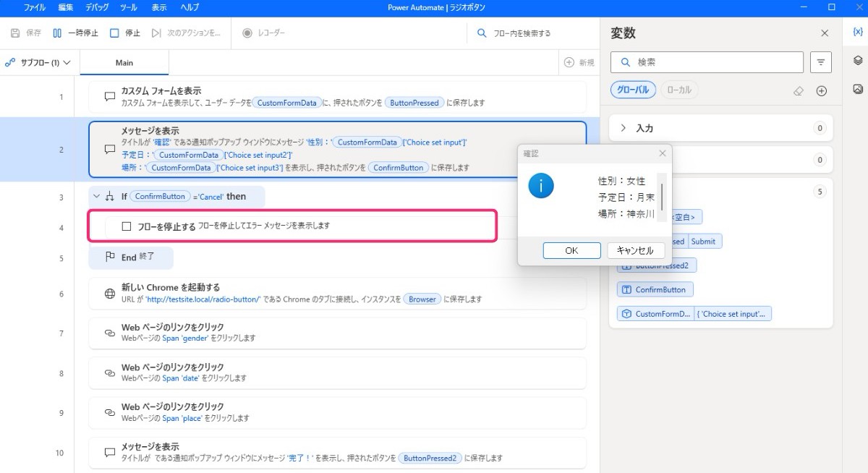Click link icon of Span 'place' action
This screenshot has width=868, height=473.
110,412
